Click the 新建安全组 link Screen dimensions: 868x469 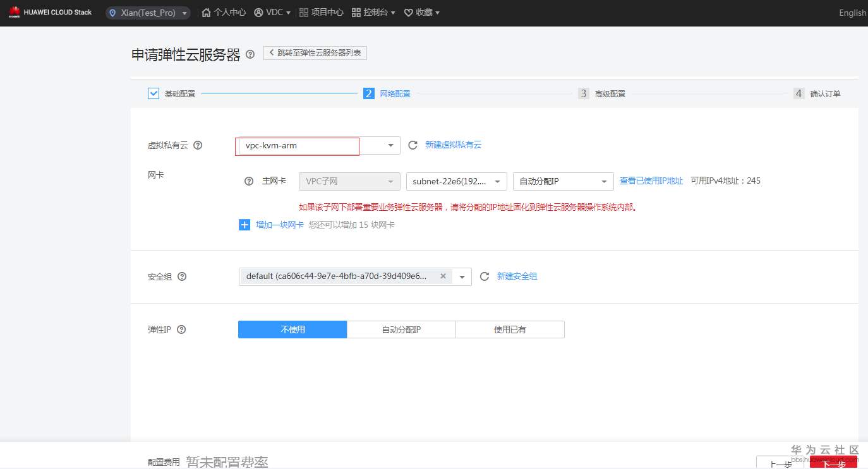[x=517, y=276]
